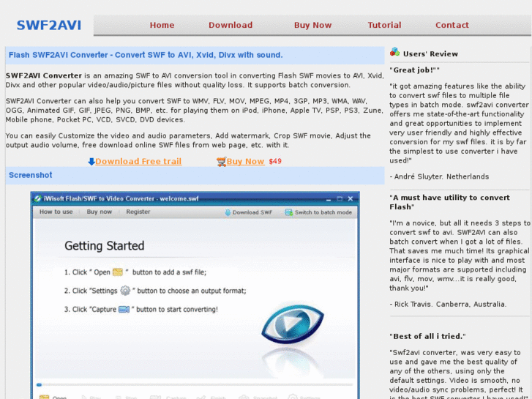This screenshot has width=532, height=399.
Task: Click the blue eye play logo
Action: pos(293,324)
